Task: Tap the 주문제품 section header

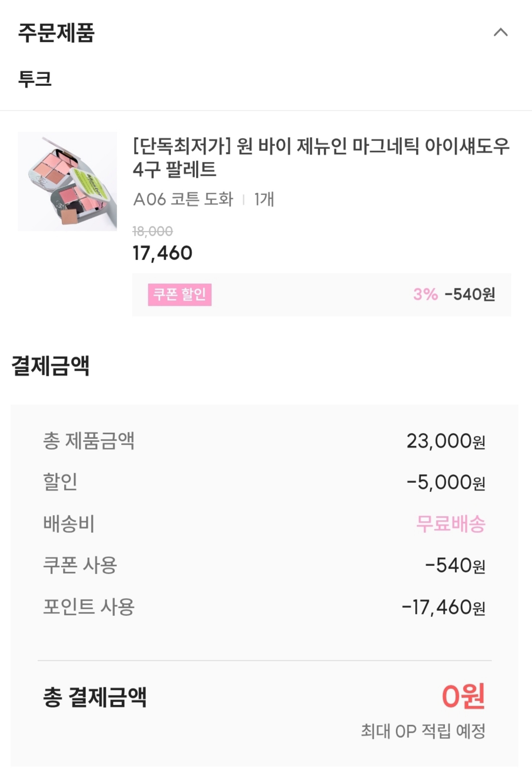Action: 56,33
